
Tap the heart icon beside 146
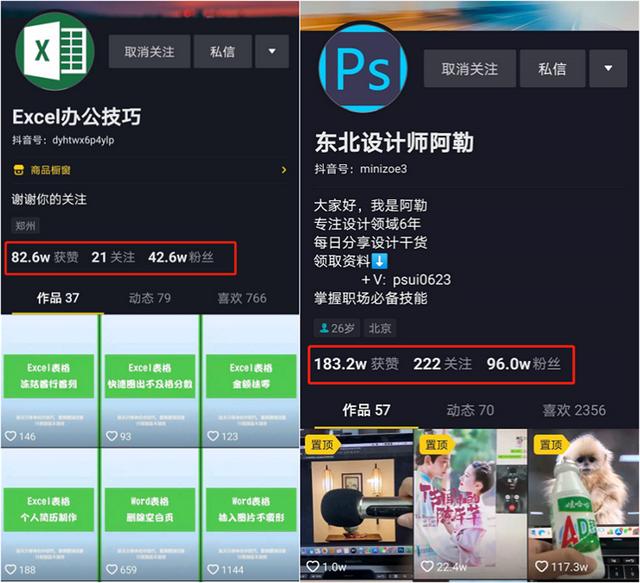10,436
